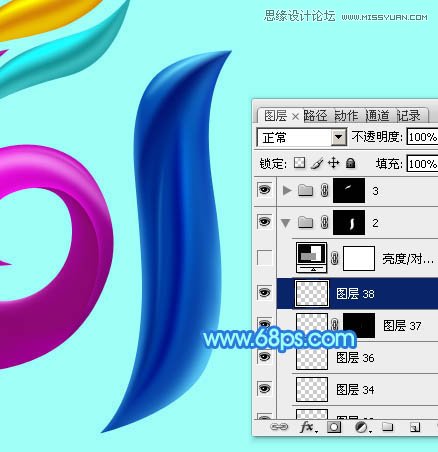The image size is (438, 452).
Task: Select the brightness/contrast adjustment thumbnail
Action: click(x=312, y=258)
